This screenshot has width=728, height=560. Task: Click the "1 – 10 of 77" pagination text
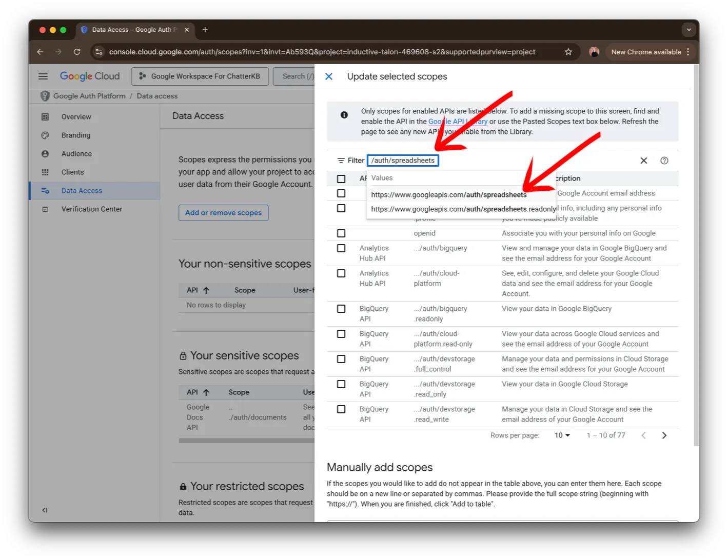click(606, 435)
